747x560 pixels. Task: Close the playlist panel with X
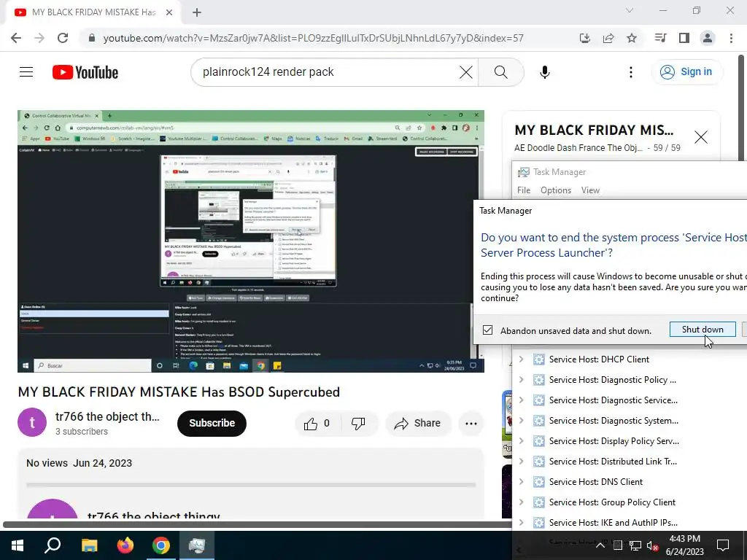pyautogui.click(x=701, y=137)
